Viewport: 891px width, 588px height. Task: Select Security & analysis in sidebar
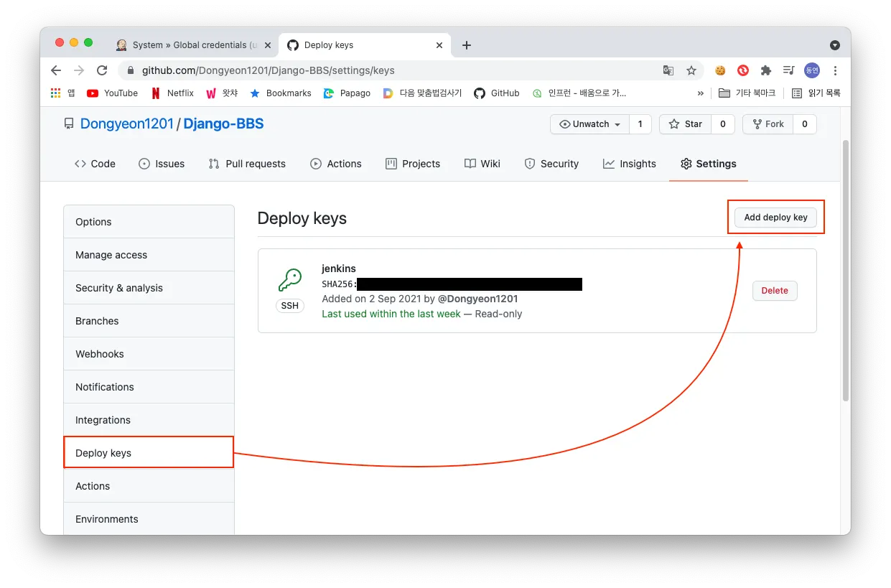149,288
